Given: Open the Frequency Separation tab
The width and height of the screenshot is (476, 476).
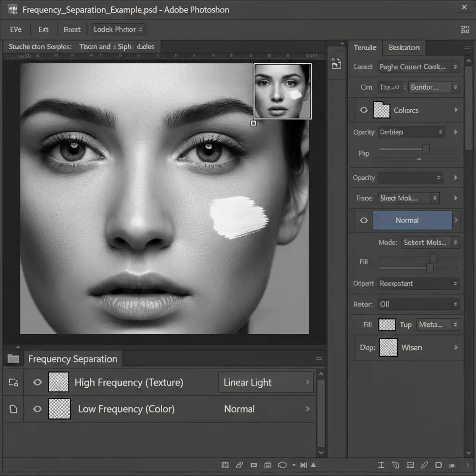Looking at the screenshot, I should click(73, 359).
